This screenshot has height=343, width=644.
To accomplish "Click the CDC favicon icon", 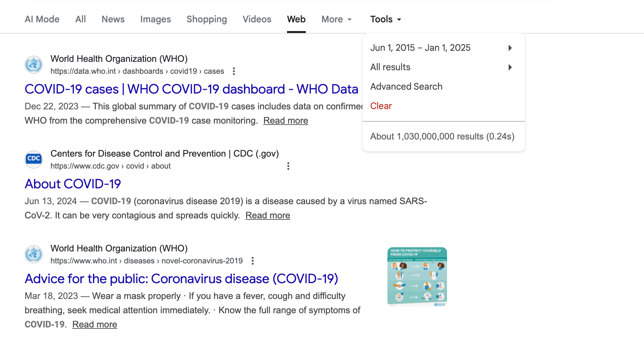I will click(34, 159).
